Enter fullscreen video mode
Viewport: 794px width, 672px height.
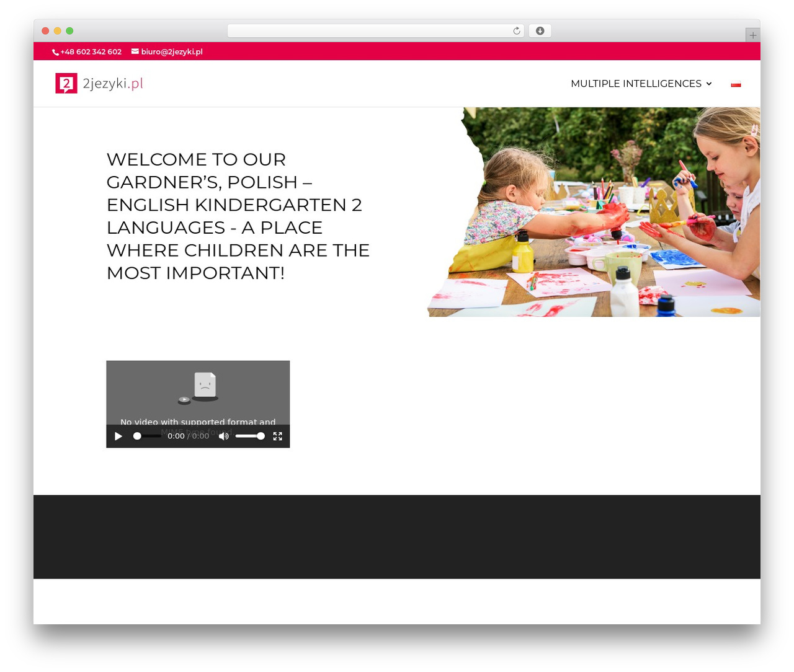pyautogui.click(x=278, y=436)
